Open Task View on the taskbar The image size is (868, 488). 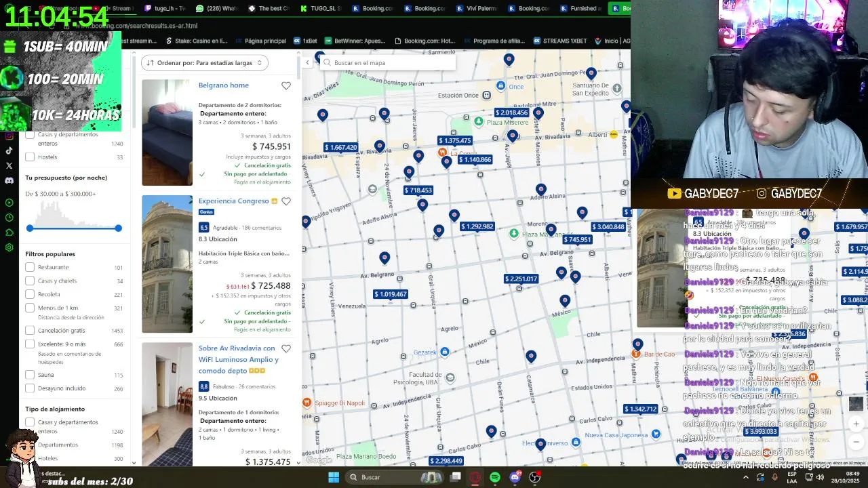(x=456, y=477)
